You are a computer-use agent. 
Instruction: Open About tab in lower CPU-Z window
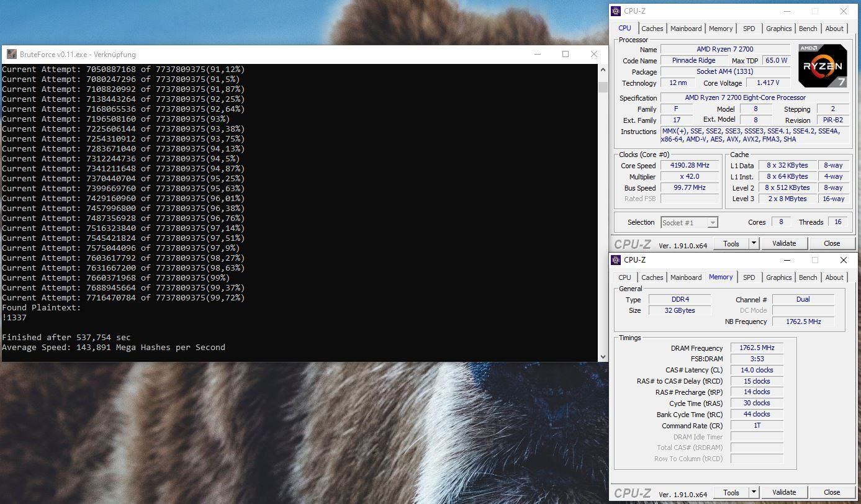tap(834, 277)
